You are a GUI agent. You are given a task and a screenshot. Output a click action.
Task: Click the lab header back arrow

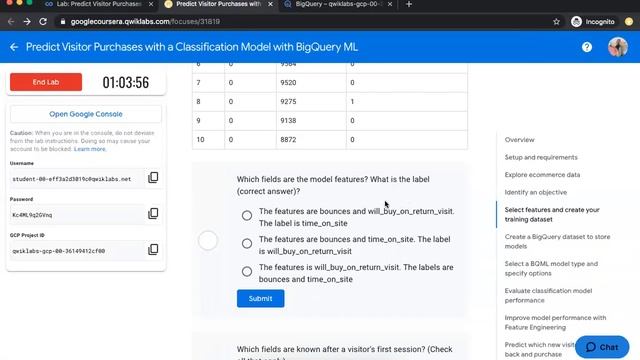coord(14,47)
